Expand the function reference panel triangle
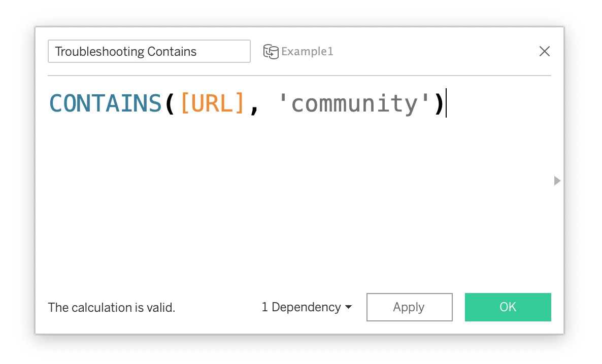 (557, 180)
